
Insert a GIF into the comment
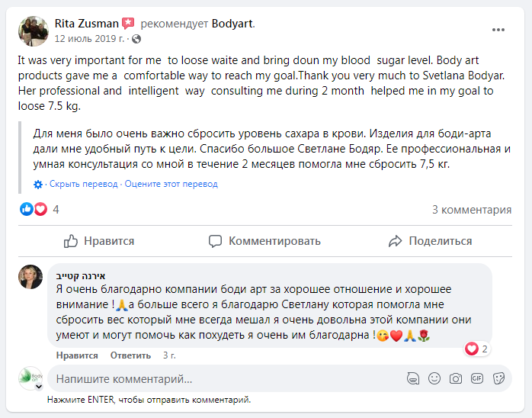(x=477, y=378)
